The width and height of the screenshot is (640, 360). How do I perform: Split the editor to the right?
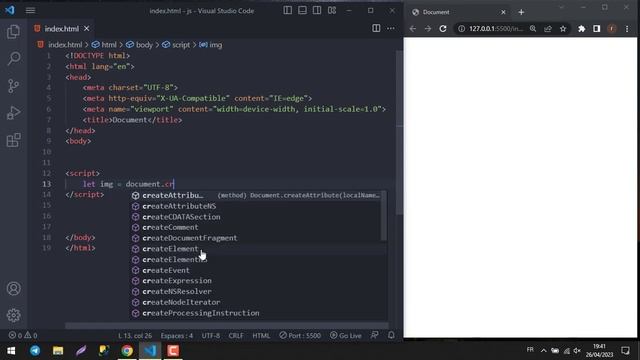(x=376, y=28)
